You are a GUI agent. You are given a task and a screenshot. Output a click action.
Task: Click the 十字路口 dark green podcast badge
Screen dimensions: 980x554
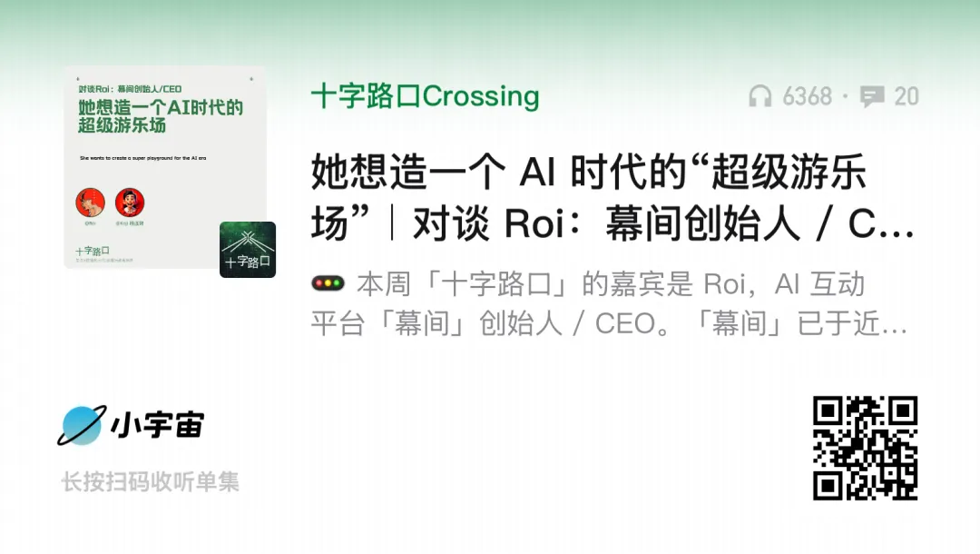click(248, 250)
